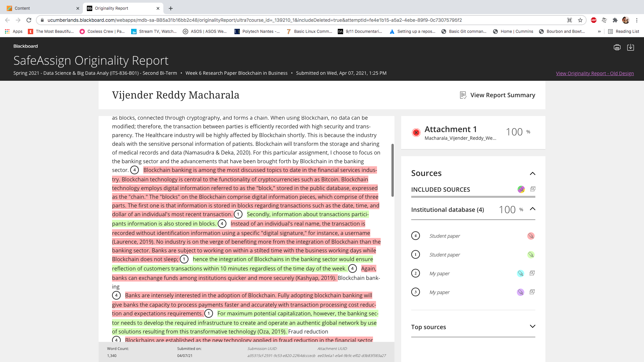Download the originality report
This screenshot has width=644, height=362.
[x=631, y=47]
